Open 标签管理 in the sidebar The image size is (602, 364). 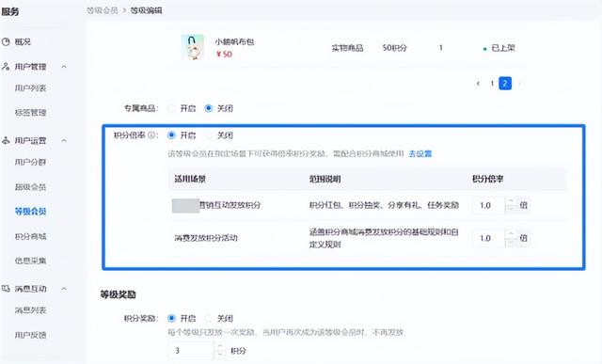tap(30, 113)
